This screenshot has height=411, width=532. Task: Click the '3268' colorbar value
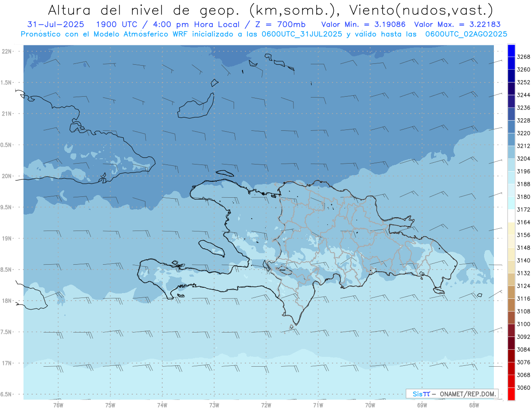pos(524,57)
